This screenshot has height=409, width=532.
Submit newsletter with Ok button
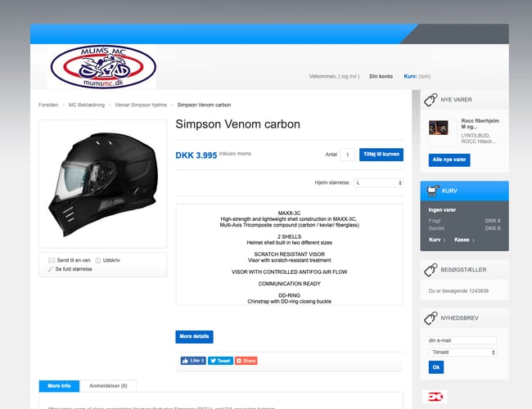[436, 367]
